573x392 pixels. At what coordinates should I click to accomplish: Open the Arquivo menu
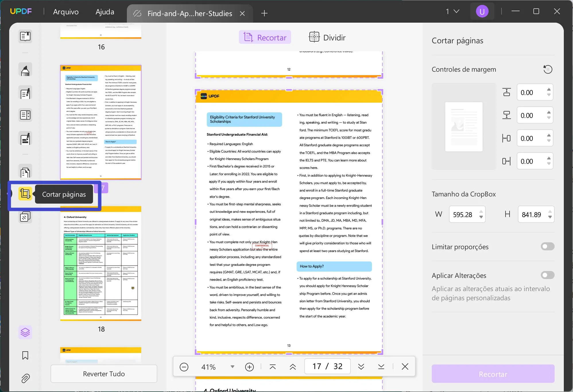[66, 12]
